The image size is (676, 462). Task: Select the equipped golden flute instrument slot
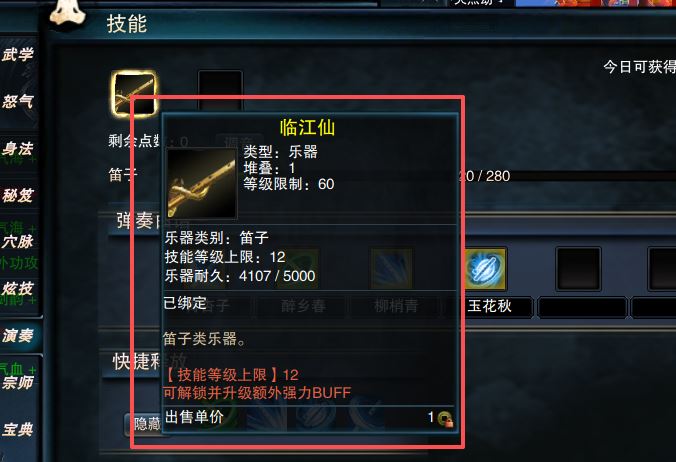134,94
